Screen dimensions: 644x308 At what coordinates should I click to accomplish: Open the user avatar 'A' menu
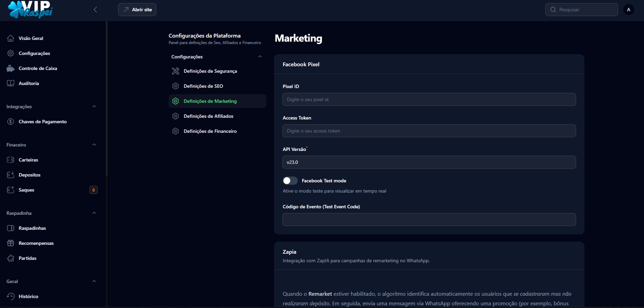(629, 10)
